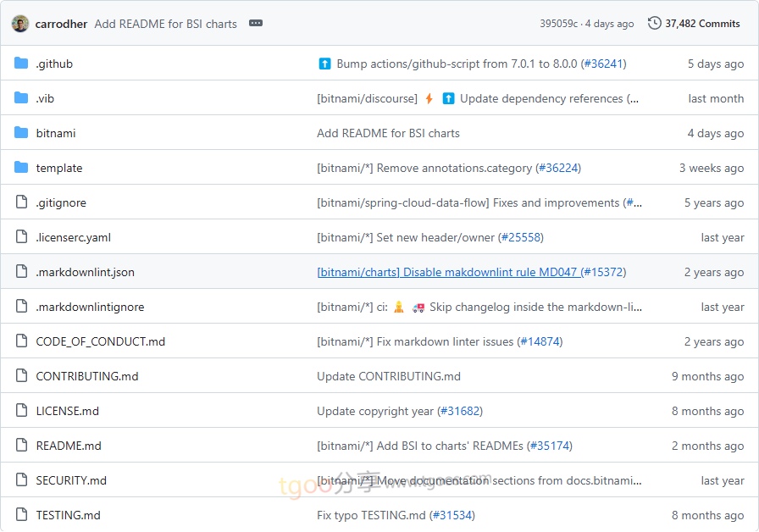The width and height of the screenshot is (759, 532).
Task: Open the .markdownlint.json file
Action: point(85,272)
